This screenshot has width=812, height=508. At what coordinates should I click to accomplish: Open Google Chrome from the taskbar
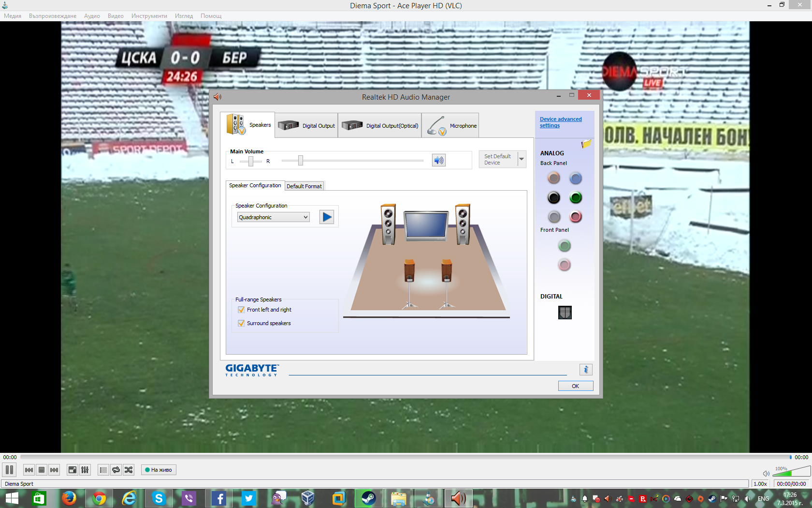99,498
